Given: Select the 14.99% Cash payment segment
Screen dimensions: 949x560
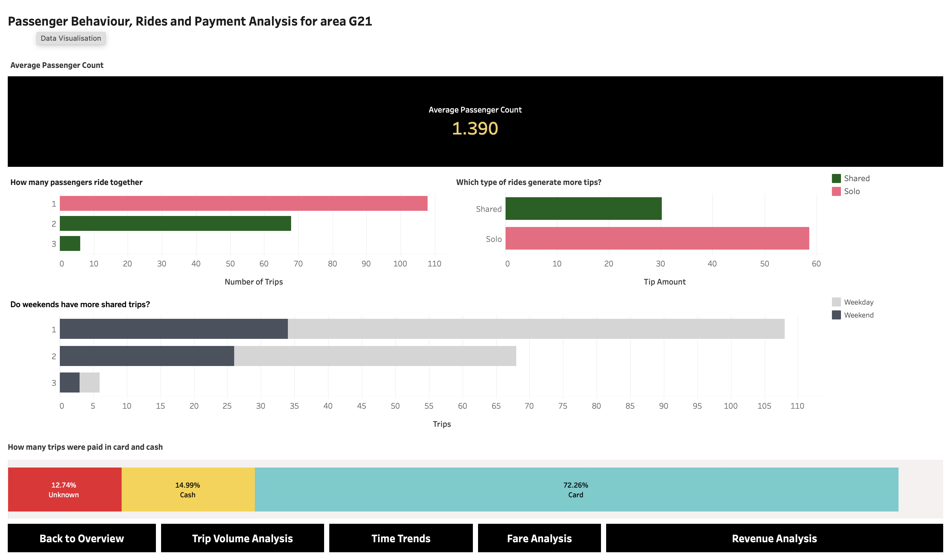Looking at the screenshot, I should click(188, 490).
